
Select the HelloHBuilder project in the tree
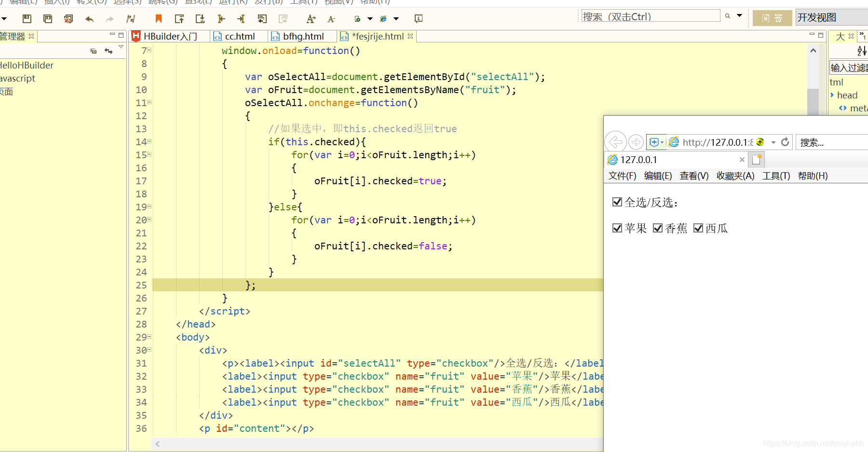26,65
